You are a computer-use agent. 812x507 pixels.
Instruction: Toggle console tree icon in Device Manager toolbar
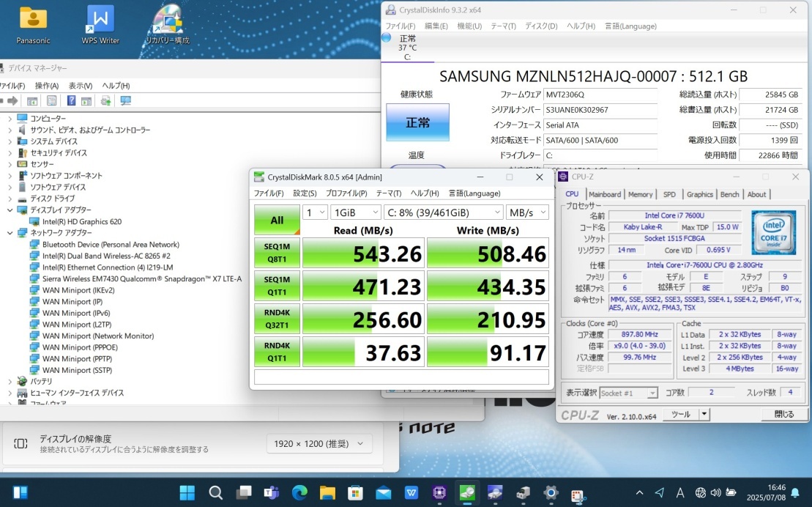point(32,101)
